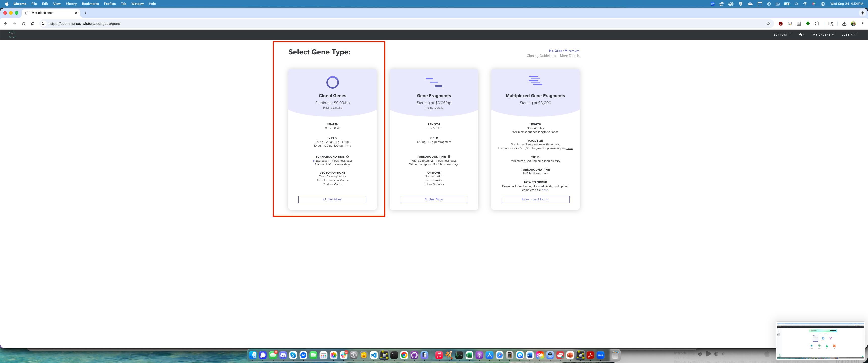Open the Cloning Guidelines link
Screen dimensions: 868x363
pyautogui.click(x=541, y=56)
